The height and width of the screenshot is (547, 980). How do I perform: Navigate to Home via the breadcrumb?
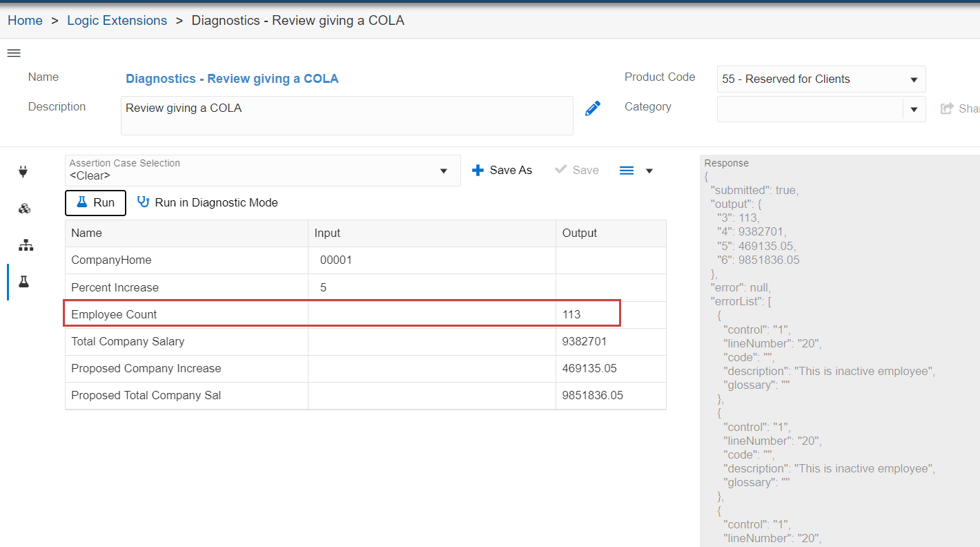(x=25, y=20)
